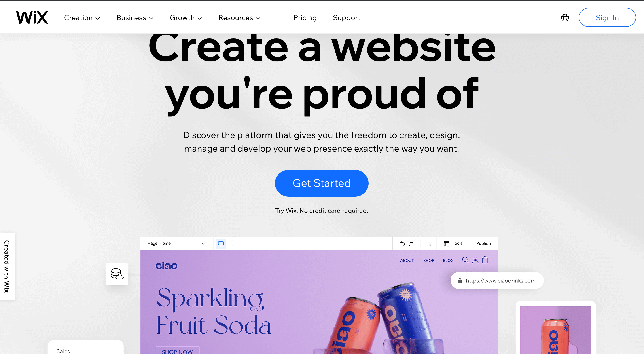Click the Get Started button
644x354 pixels.
[x=321, y=183]
